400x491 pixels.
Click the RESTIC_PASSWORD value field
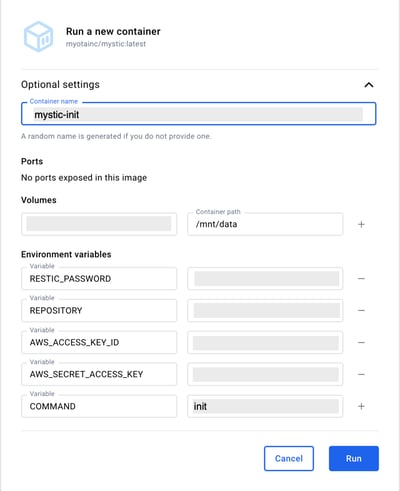point(265,279)
